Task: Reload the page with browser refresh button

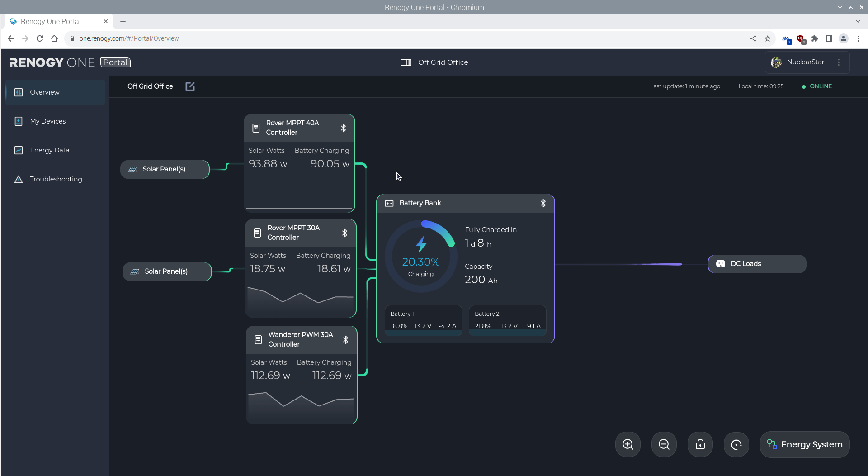Action: (x=40, y=38)
